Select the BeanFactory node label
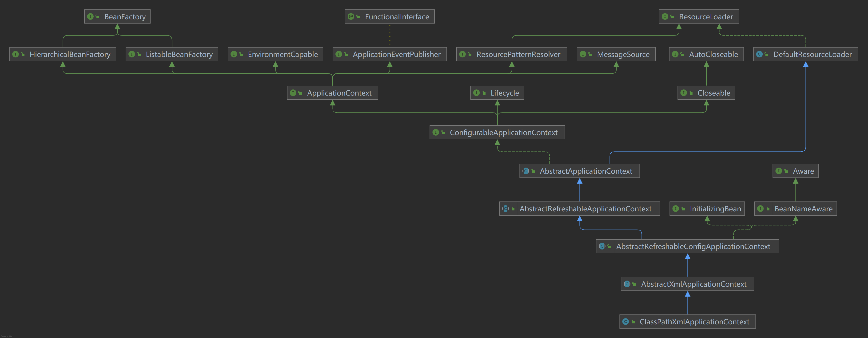Viewport: 868px width, 338px height. tap(125, 17)
